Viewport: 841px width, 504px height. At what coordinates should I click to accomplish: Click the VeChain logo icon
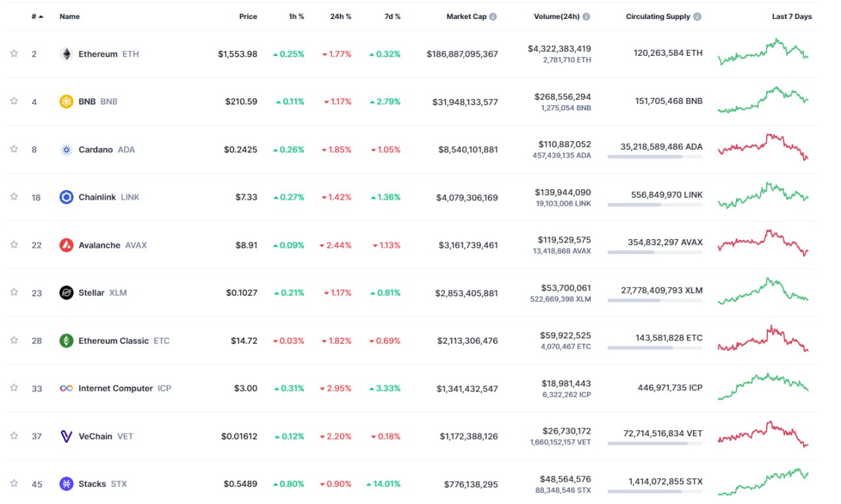(x=66, y=436)
